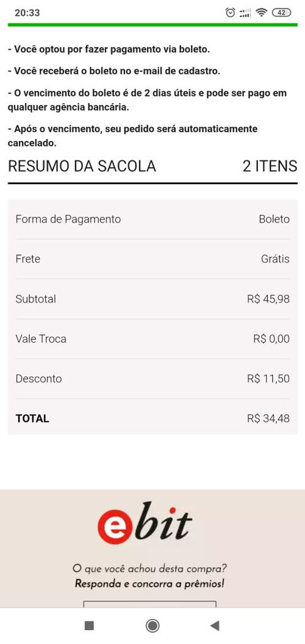Tap the Wi-Fi status icon
Screen dimensions: 305x644
pos(261,13)
